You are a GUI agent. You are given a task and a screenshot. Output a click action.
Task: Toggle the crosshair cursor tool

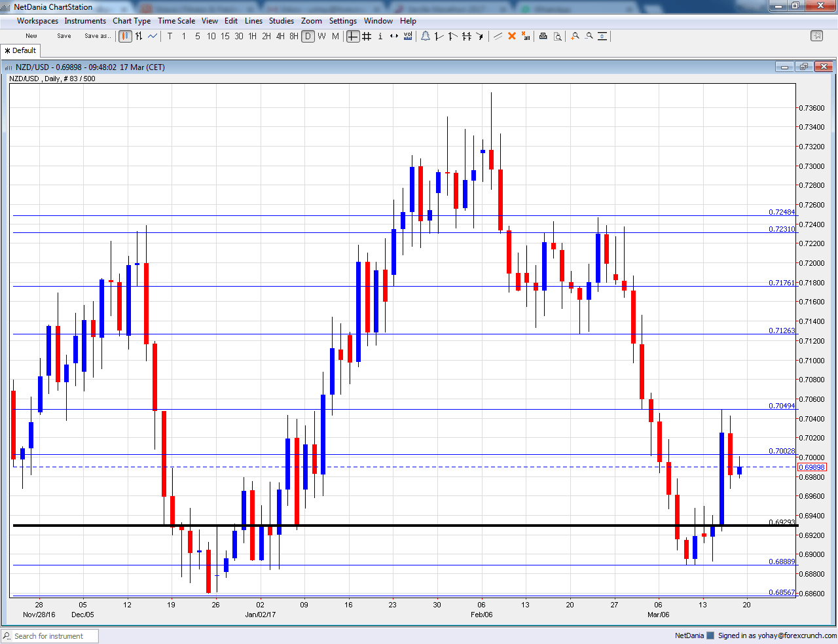(353, 36)
